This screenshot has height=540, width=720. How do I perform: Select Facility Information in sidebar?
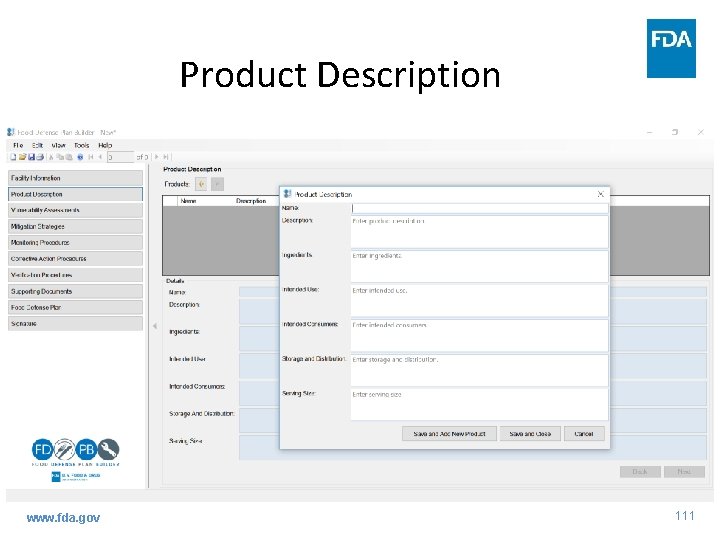[x=75, y=178]
